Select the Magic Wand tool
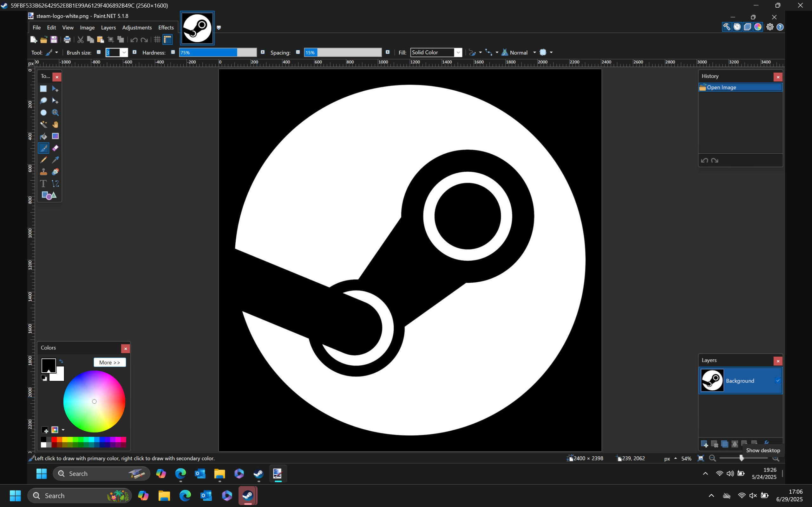The height and width of the screenshot is (507, 812). click(x=43, y=125)
